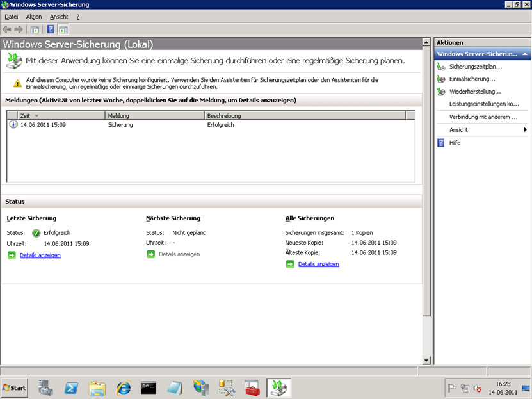Click the Sicherungszeitplan action icon
Image resolution: width=532 pixels, height=399 pixels.
[x=440, y=67]
